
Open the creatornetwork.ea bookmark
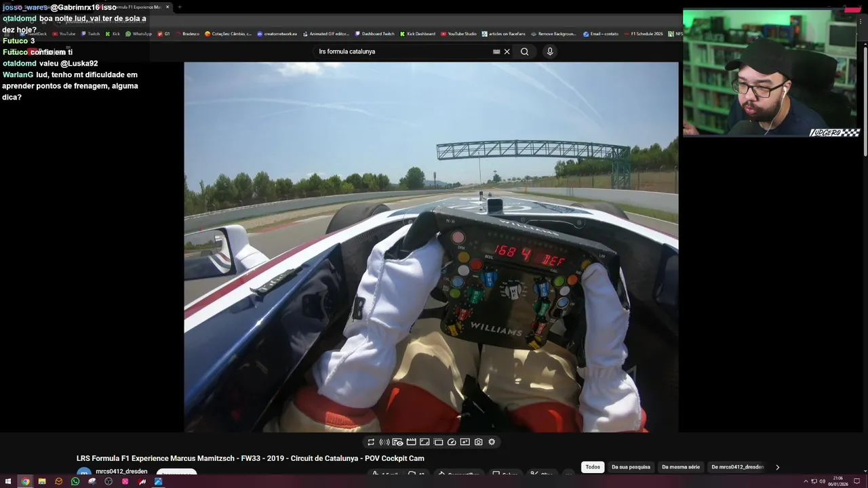click(x=277, y=34)
